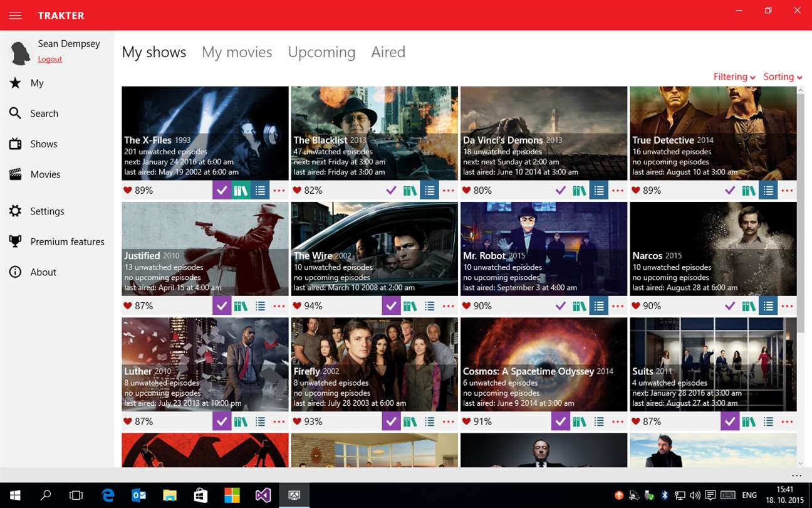Open collection icon for The X-Files
This screenshot has height=508, width=812.
pyautogui.click(x=241, y=190)
